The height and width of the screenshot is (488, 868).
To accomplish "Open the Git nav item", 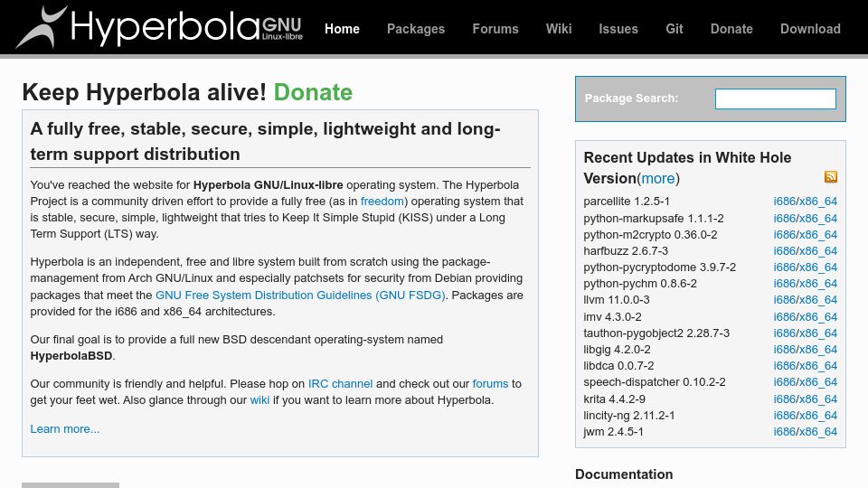I will tap(675, 29).
